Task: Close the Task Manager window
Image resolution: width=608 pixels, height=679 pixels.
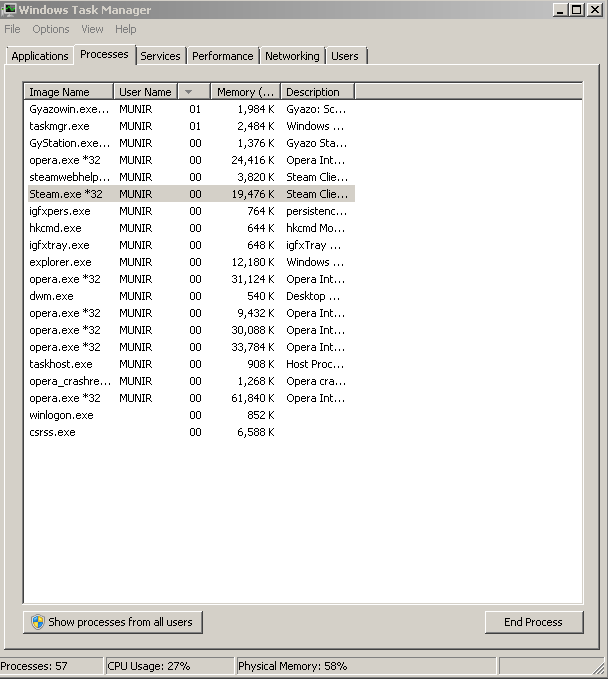Action: point(595,10)
